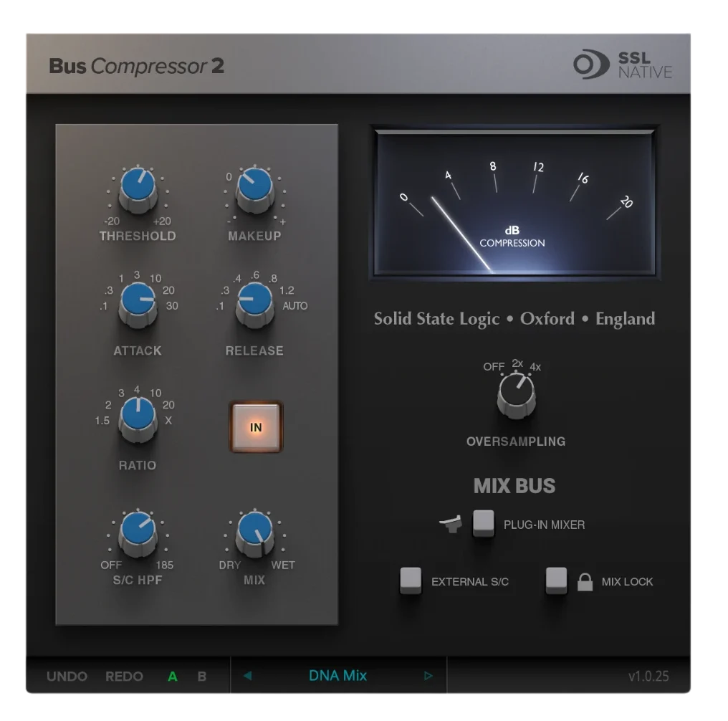Viewport: 728px width, 721px height.
Task: Toggle the IN bypass button
Action: [256, 427]
